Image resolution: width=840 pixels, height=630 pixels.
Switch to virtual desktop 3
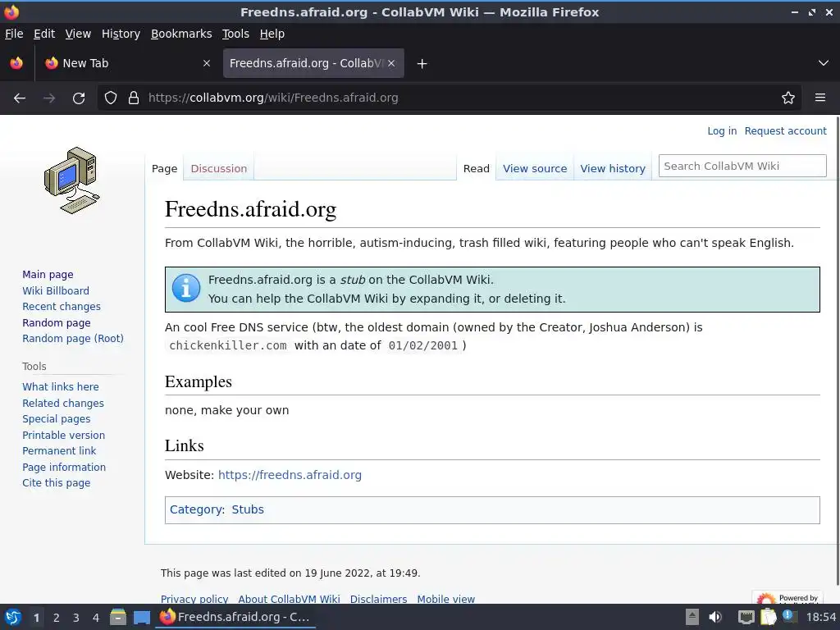pyautogui.click(x=76, y=618)
